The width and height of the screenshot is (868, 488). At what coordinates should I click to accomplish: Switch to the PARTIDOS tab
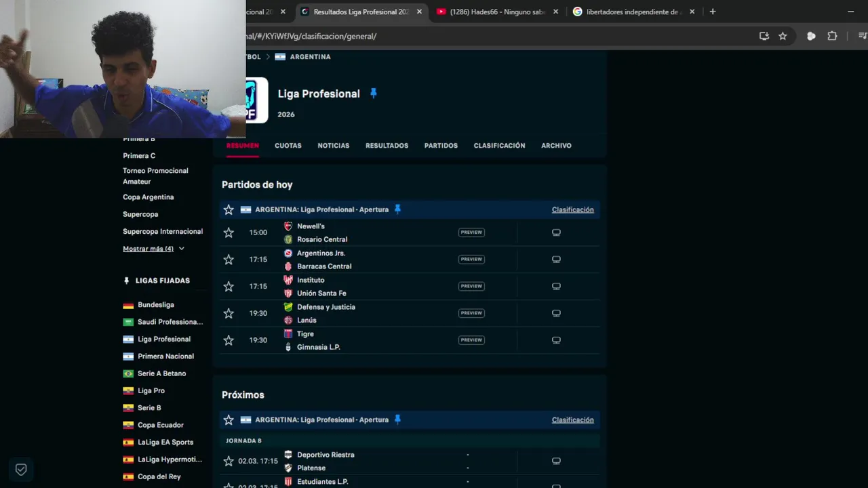click(441, 146)
